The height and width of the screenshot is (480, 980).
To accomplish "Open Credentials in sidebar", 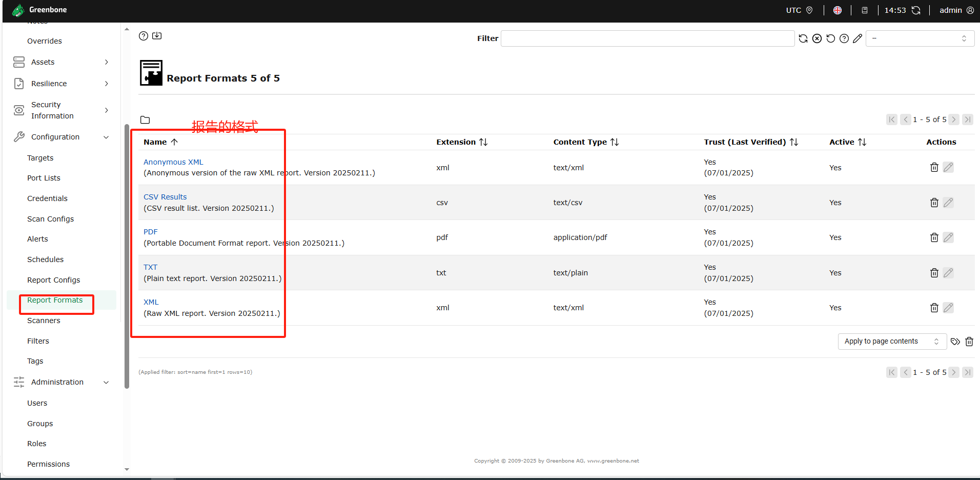I will (47, 198).
